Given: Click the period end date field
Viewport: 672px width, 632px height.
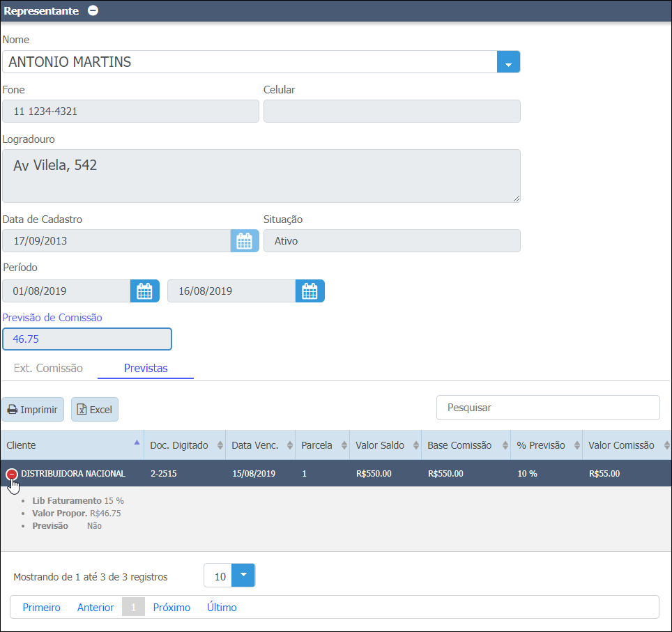Looking at the screenshot, I should (231, 291).
